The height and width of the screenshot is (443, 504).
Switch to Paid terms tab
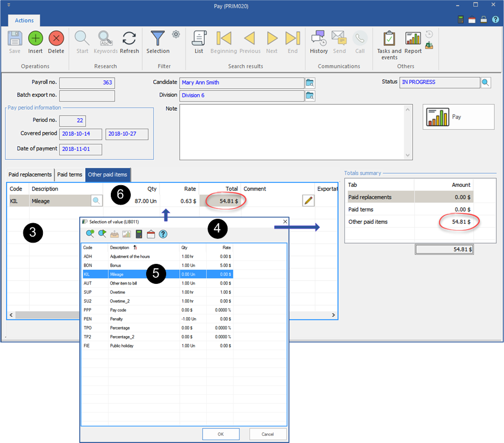coord(70,175)
